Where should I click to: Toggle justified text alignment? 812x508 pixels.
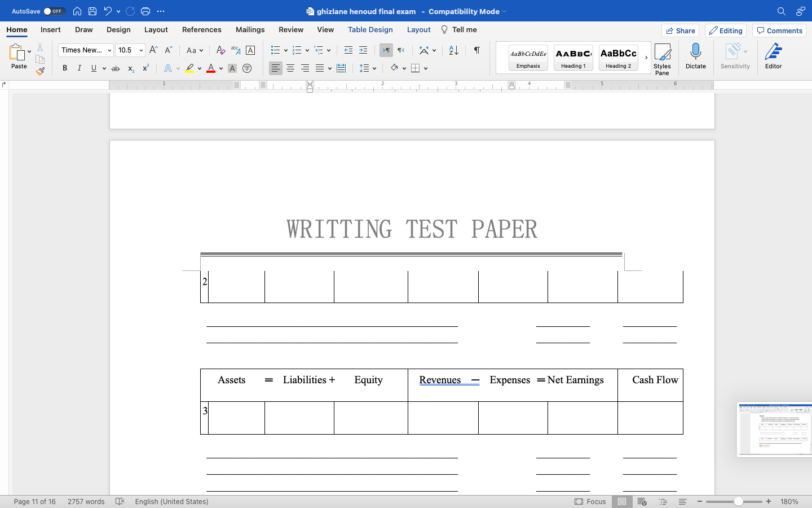[x=320, y=68]
